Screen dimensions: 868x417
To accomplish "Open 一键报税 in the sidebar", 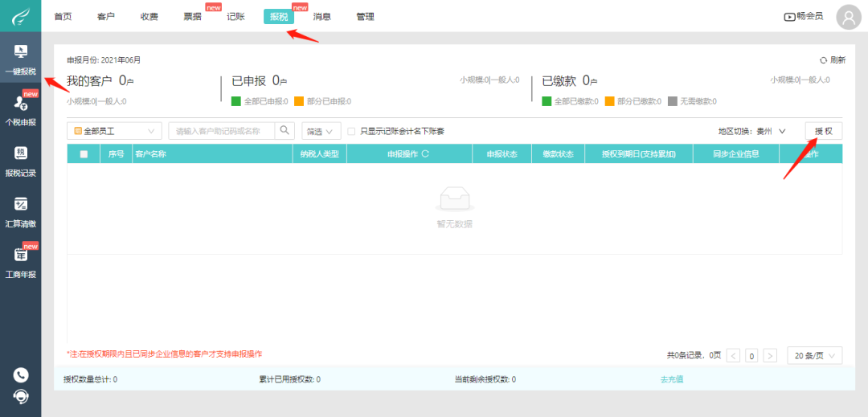I will (x=20, y=58).
